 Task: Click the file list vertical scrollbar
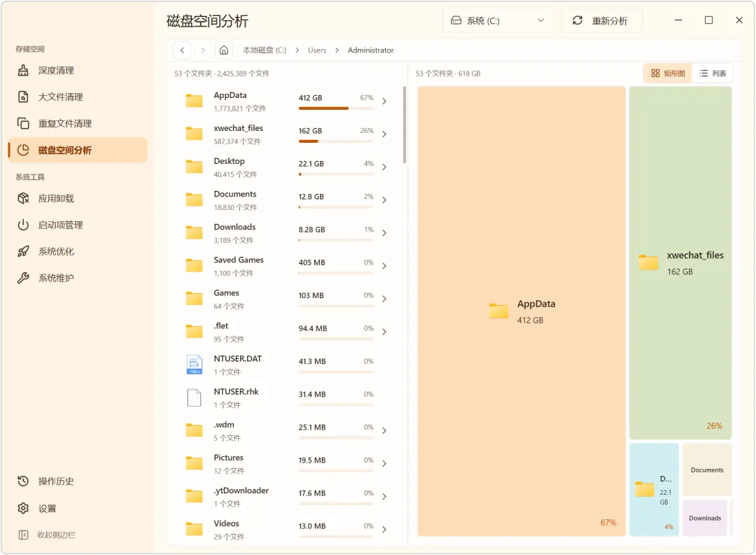pos(404,125)
